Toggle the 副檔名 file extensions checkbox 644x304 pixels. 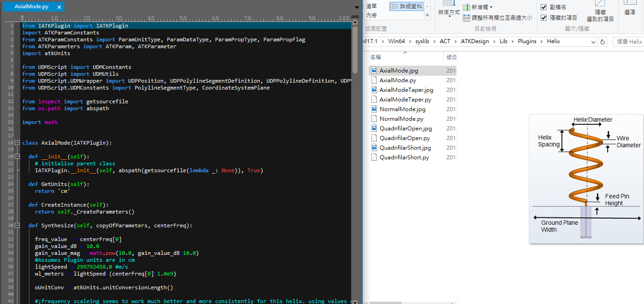tap(544, 7)
